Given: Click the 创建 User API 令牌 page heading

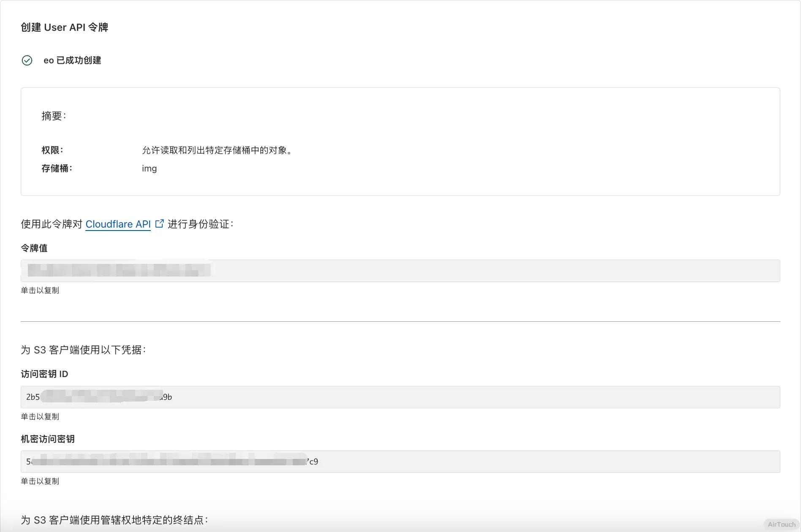Looking at the screenshot, I should pos(65,27).
